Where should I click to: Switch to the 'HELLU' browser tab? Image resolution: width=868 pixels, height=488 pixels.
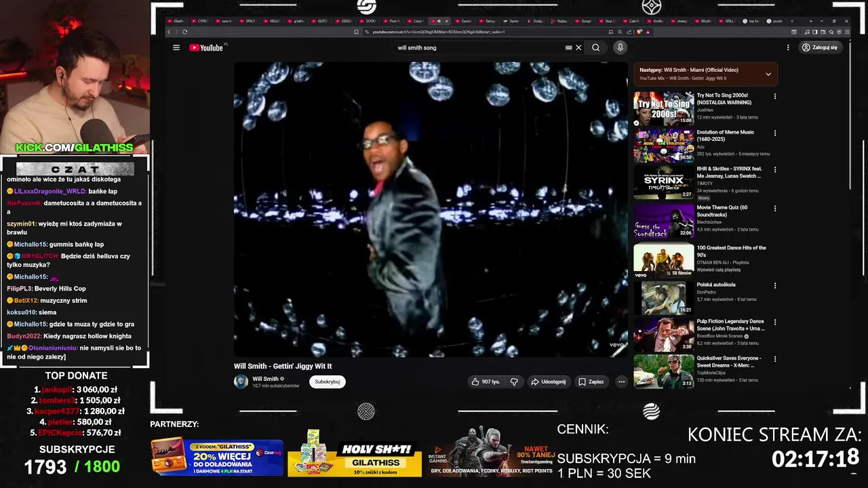pyautogui.click(x=273, y=21)
